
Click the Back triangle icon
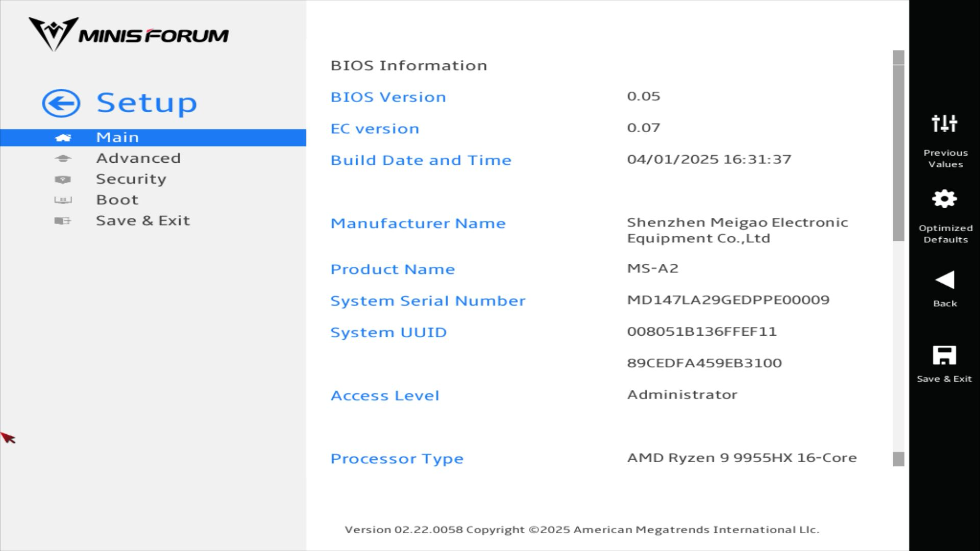pyautogui.click(x=944, y=280)
